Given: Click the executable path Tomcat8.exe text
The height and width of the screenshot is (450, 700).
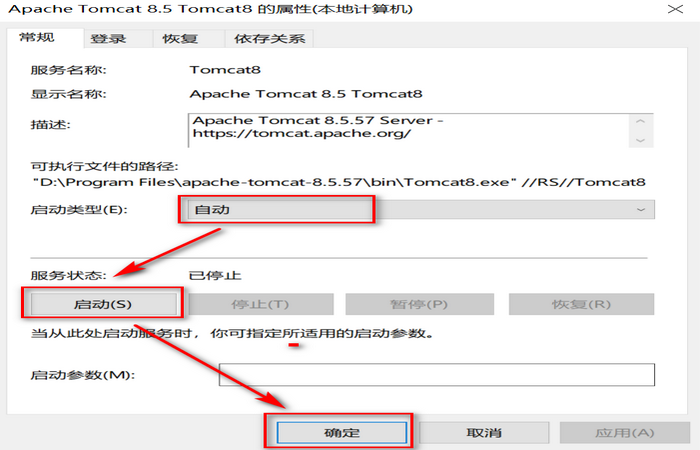Looking at the screenshot, I should tap(339, 182).
